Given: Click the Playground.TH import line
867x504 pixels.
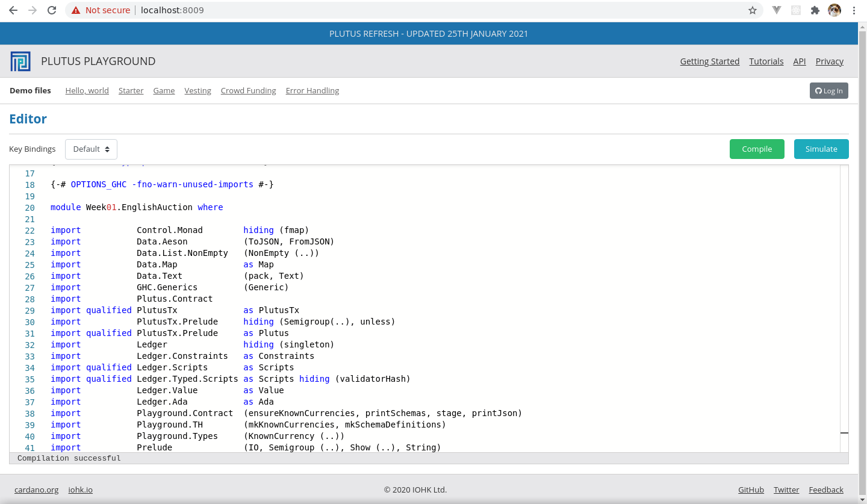Looking at the screenshot, I should pos(248,425).
